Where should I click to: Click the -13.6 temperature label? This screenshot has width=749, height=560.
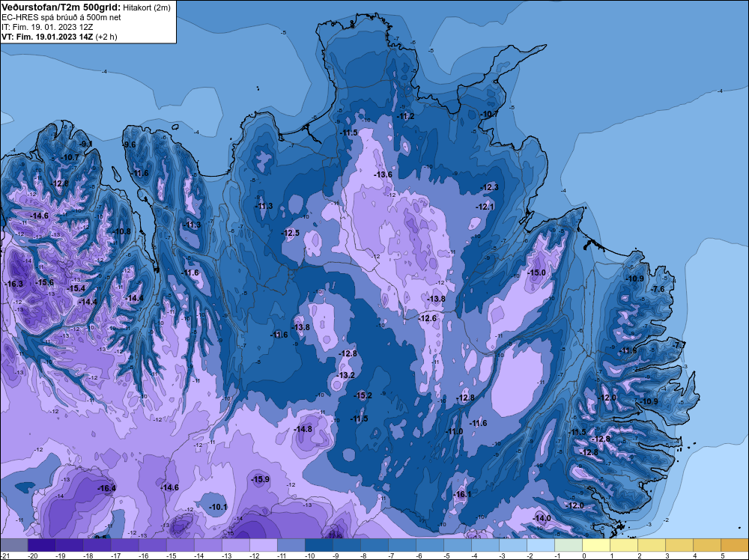(383, 174)
